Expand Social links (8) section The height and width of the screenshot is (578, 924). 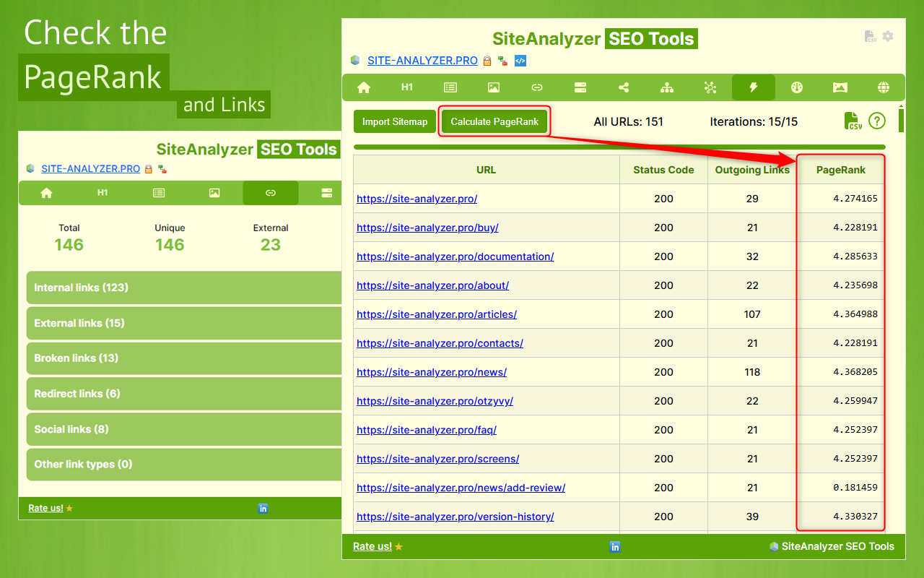point(183,429)
